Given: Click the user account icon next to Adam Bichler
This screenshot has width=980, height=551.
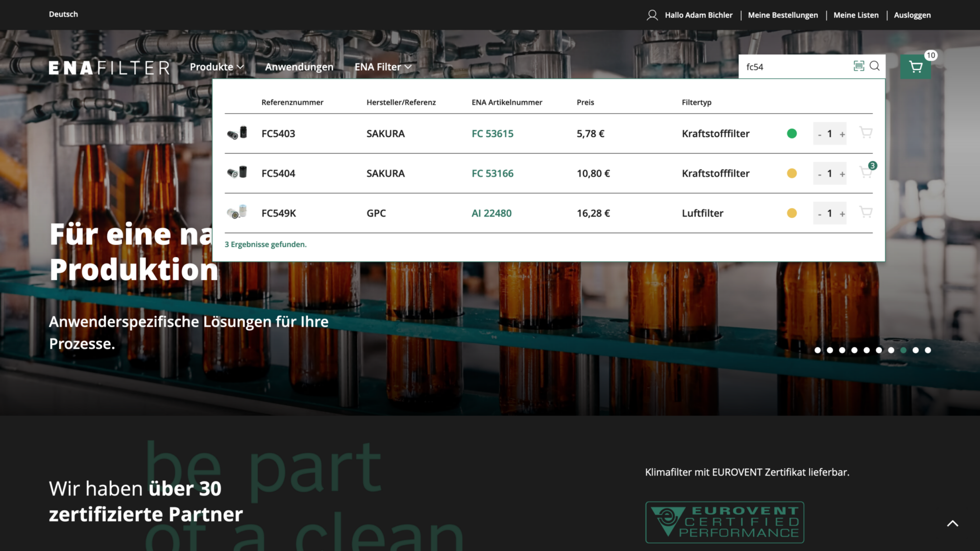Looking at the screenshot, I should click(x=652, y=15).
